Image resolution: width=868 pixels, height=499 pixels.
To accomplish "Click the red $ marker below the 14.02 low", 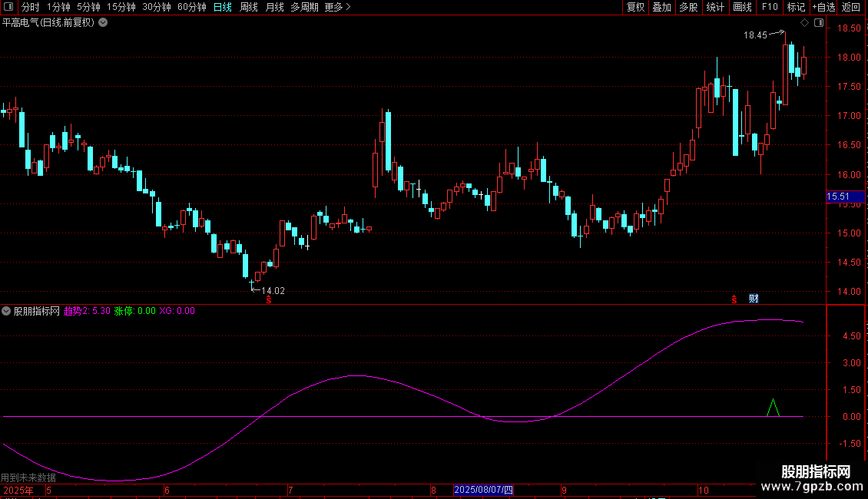I will 268,300.
